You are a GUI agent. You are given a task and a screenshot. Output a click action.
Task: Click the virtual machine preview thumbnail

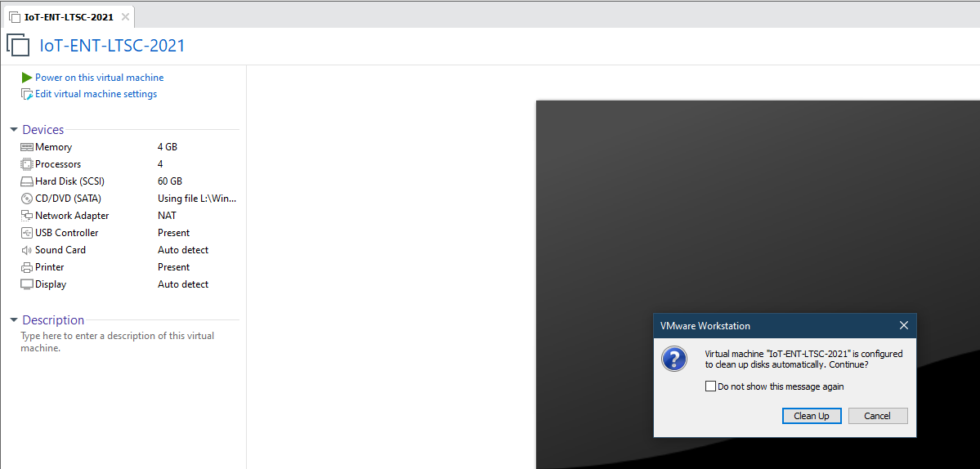[x=758, y=284]
